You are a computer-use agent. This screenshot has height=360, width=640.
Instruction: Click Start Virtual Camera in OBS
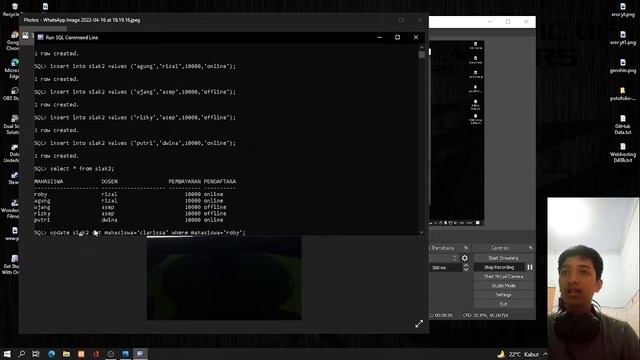coord(503,276)
